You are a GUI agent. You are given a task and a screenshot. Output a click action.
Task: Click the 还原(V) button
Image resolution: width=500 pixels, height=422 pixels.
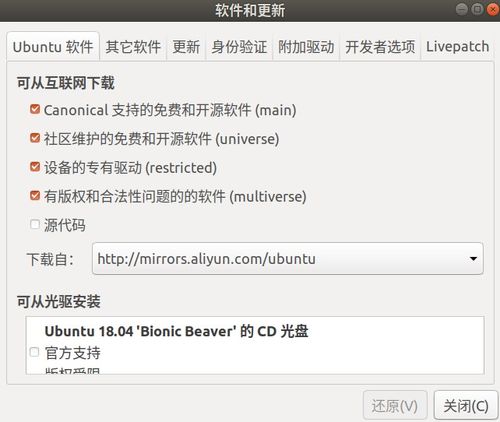[395, 406]
